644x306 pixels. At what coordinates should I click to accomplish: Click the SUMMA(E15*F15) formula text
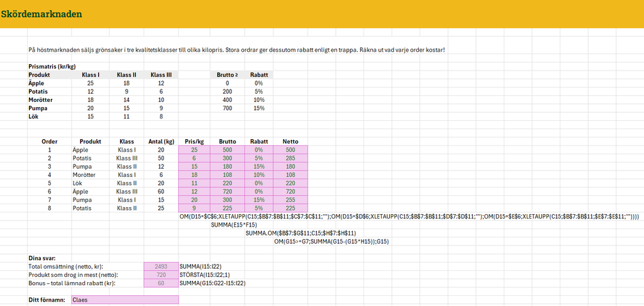[x=234, y=225]
